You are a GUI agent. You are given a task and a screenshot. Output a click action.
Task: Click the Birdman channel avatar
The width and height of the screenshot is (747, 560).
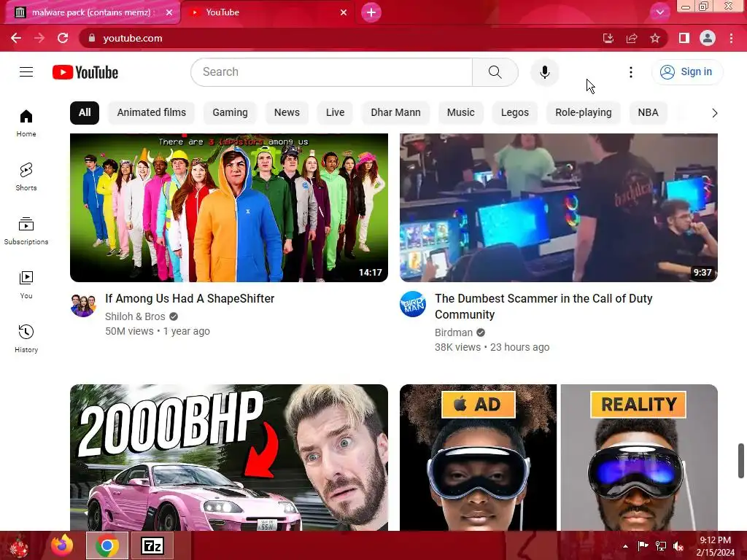click(x=413, y=304)
